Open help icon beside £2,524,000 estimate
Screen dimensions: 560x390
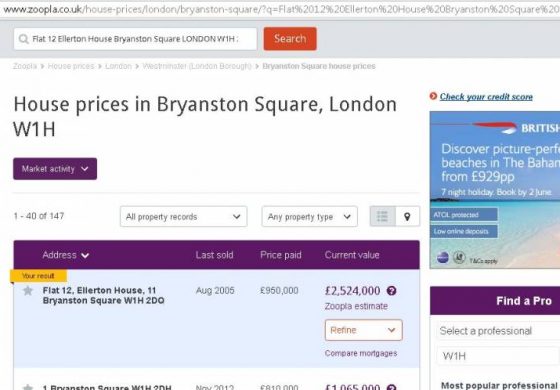coord(391,291)
